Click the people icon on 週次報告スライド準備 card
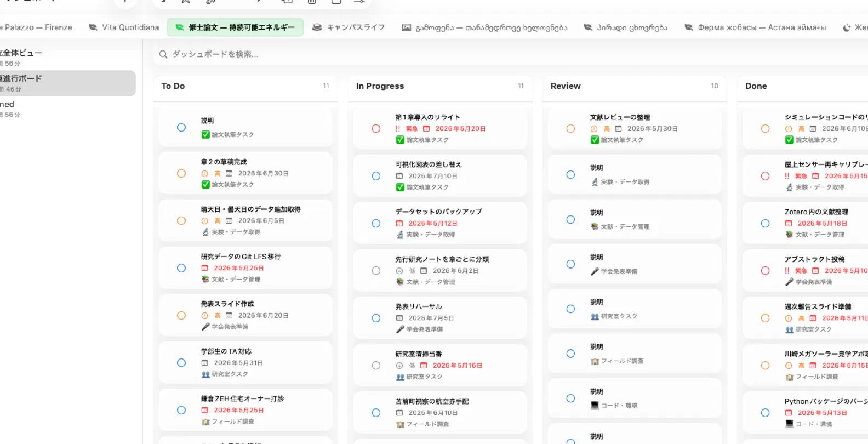 click(789, 329)
